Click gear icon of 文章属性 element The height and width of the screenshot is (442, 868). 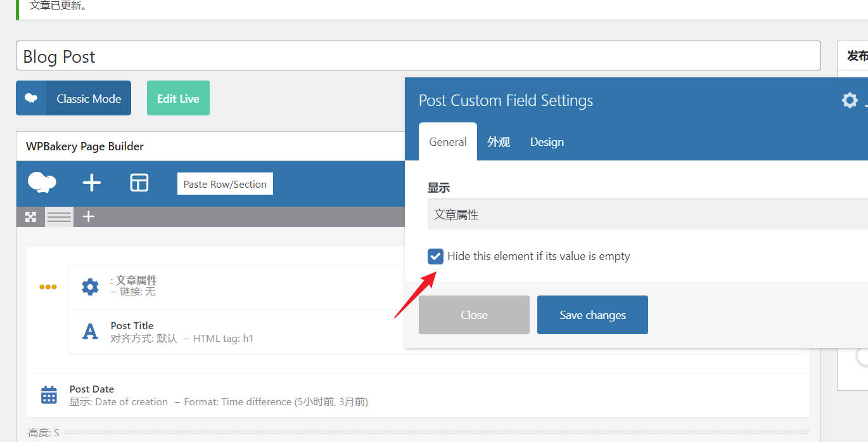click(91, 287)
